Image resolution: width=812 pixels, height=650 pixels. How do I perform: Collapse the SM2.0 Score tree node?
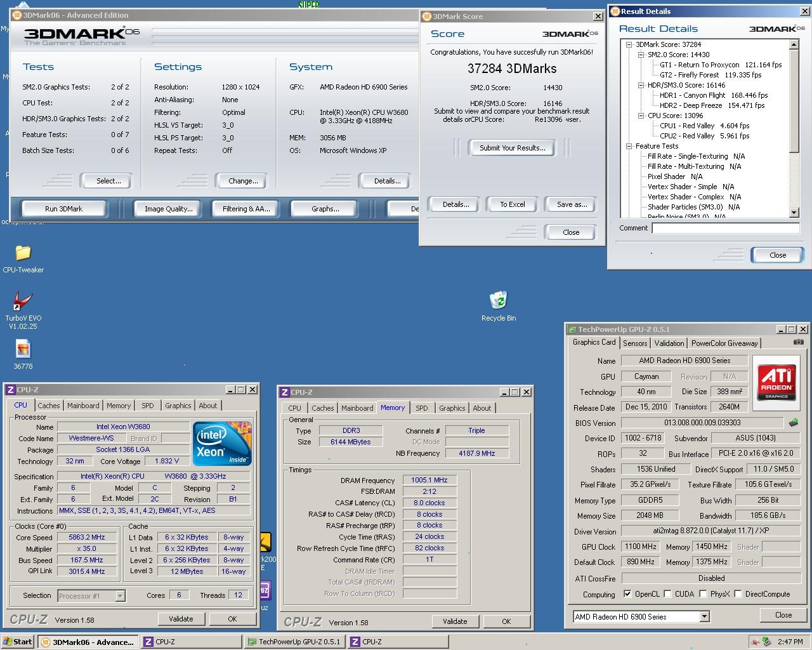pyautogui.click(x=641, y=55)
